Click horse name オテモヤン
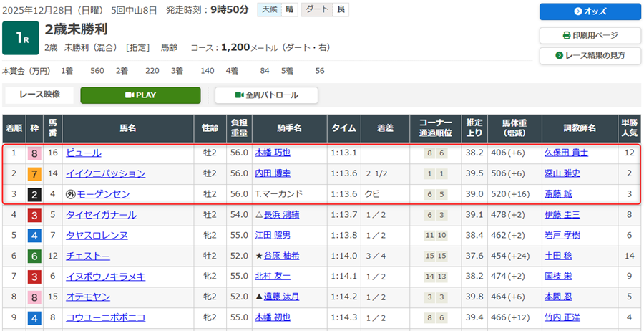Image resolution: width=644 pixels, height=331 pixels. tap(88, 297)
